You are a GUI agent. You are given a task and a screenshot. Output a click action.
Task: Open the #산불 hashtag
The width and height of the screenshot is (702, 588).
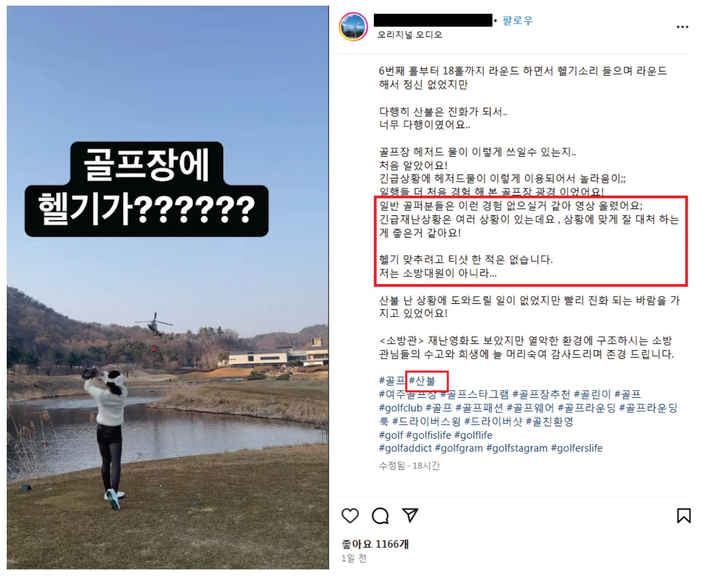coord(422,381)
